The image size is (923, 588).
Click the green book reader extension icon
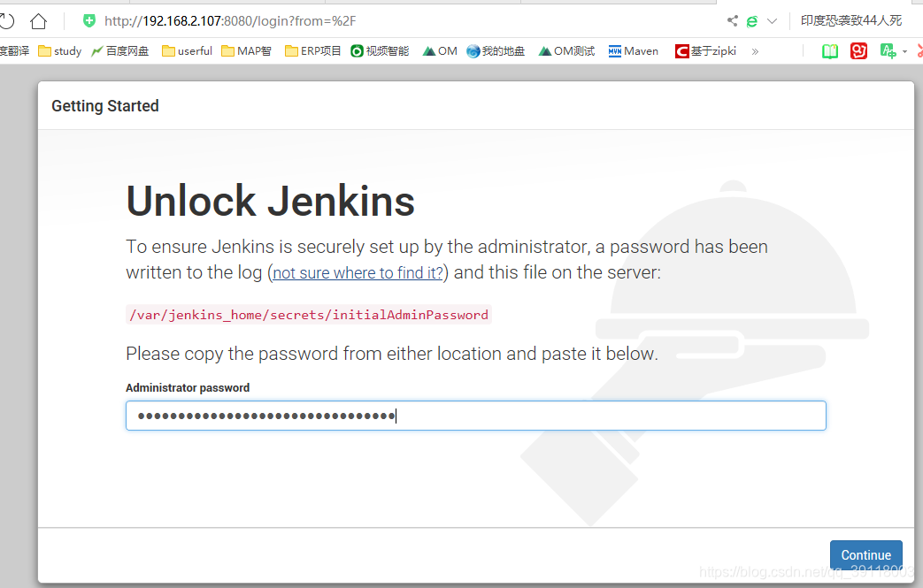830,52
